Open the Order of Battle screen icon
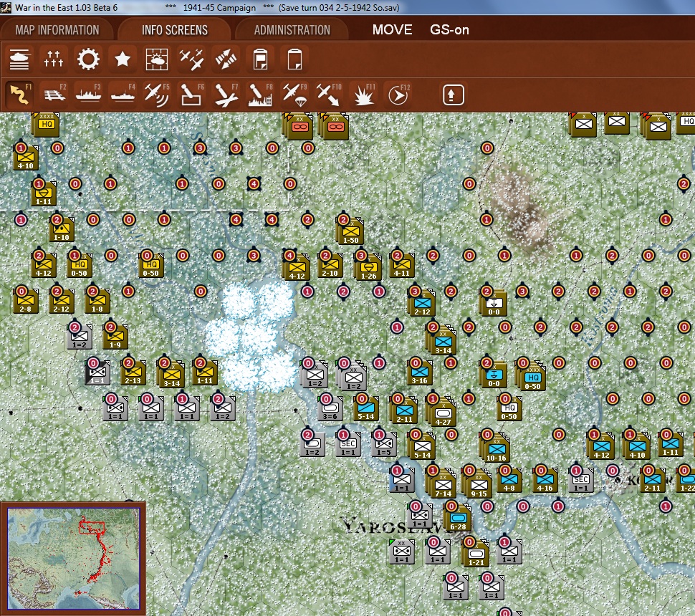695x616 pixels. point(19,59)
